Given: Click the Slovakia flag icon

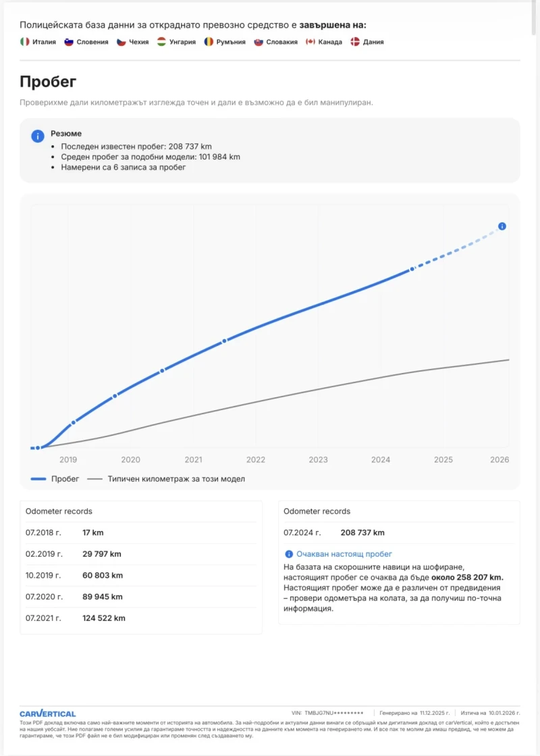Looking at the screenshot, I should (x=259, y=42).
